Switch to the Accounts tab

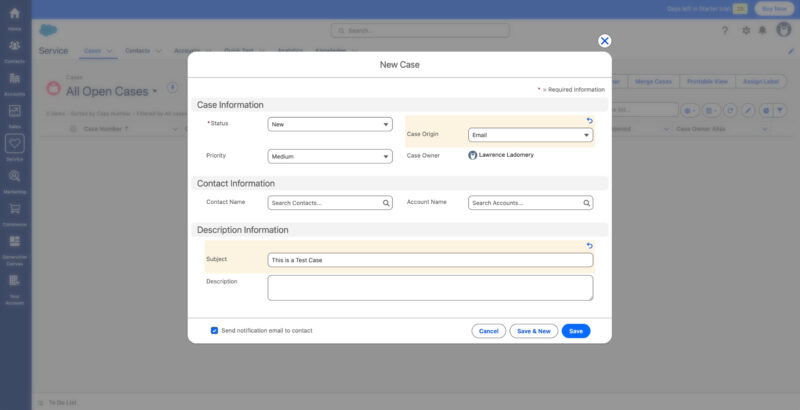click(187, 51)
